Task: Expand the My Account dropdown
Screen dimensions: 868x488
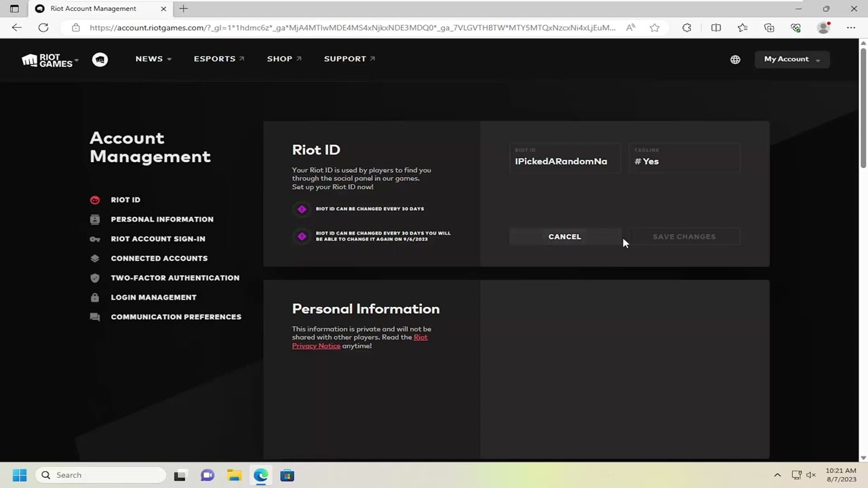Action: (x=792, y=59)
